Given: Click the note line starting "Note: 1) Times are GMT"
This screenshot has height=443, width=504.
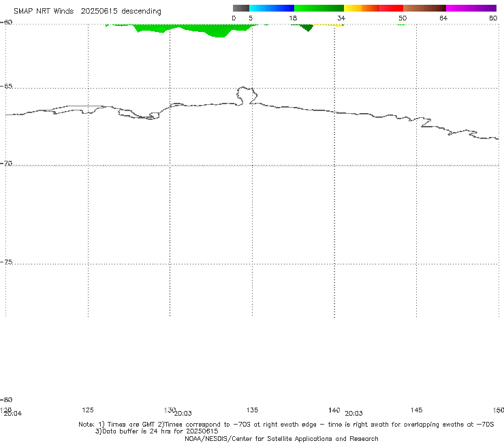Looking at the screenshot, I should point(286,425).
